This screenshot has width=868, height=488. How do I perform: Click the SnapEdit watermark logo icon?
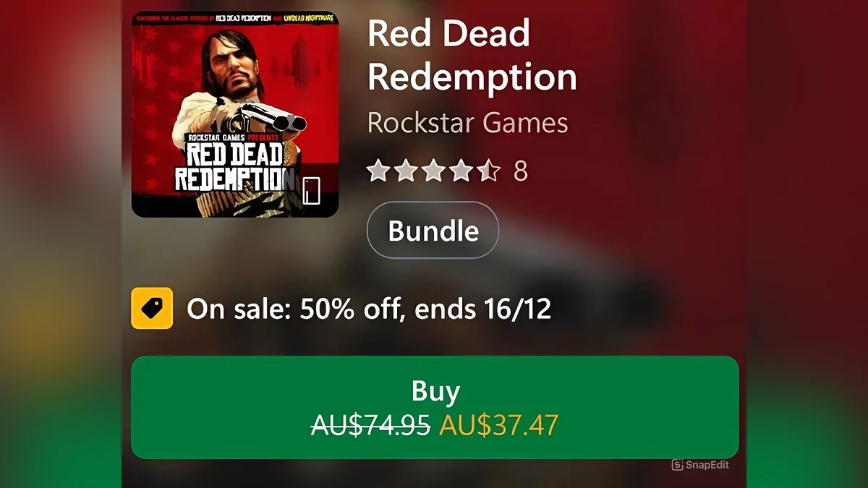pos(678,465)
